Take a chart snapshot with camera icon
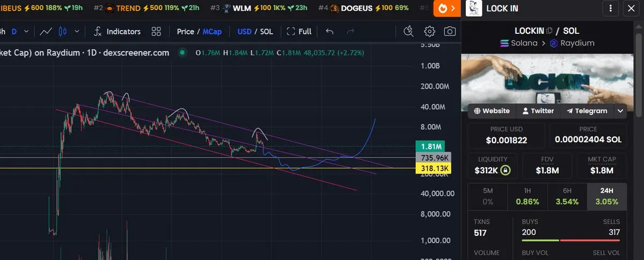 coord(450,31)
